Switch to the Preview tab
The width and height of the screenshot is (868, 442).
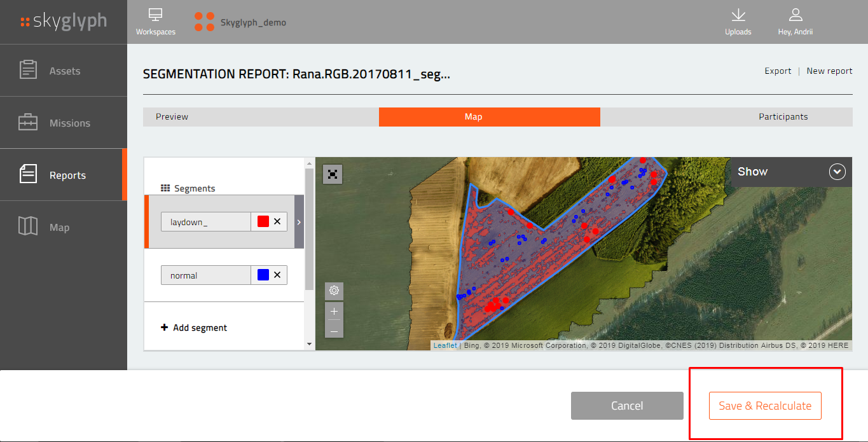pyautogui.click(x=261, y=116)
